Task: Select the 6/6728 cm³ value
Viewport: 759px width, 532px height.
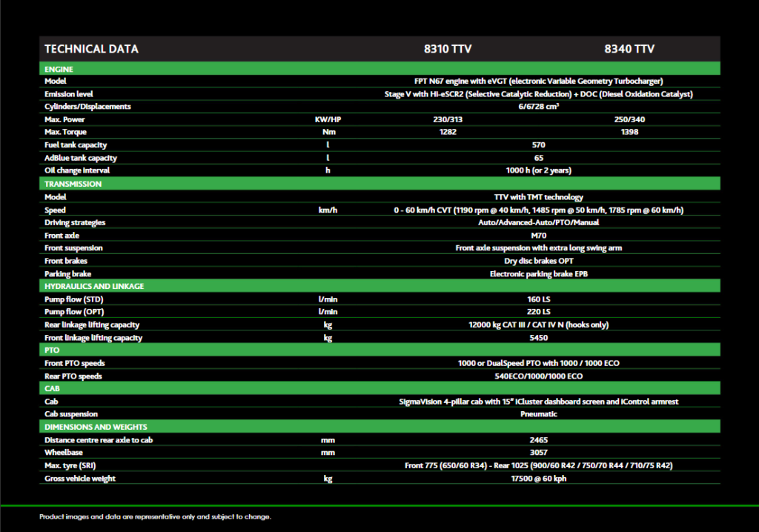Action: pyautogui.click(x=539, y=107)
